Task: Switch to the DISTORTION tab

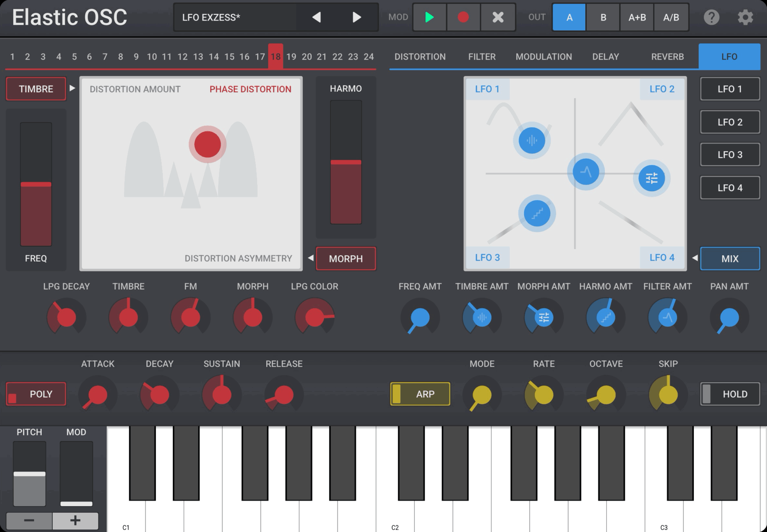Action: coord(420,57)
